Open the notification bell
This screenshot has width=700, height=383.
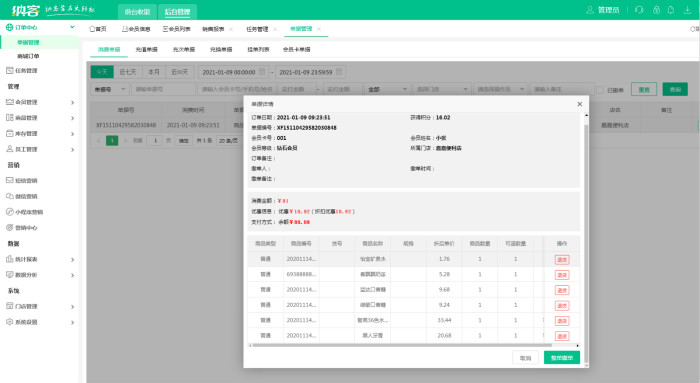click(671, 10)
